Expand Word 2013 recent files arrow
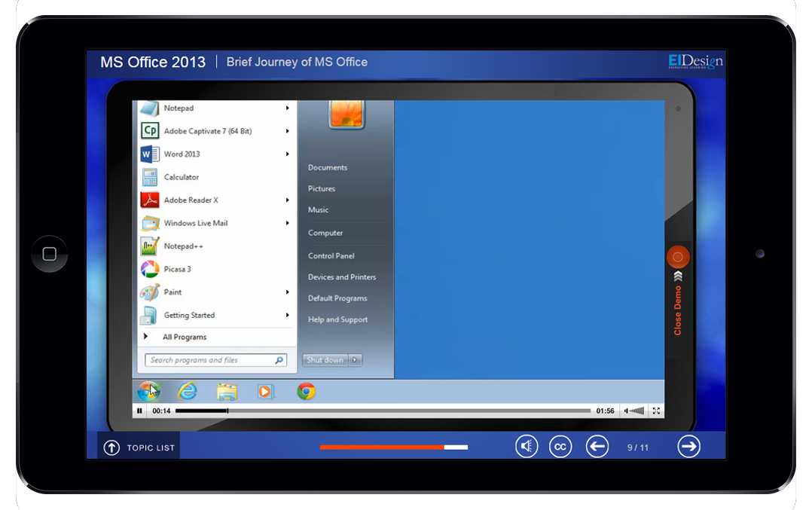 coord(288,154)
